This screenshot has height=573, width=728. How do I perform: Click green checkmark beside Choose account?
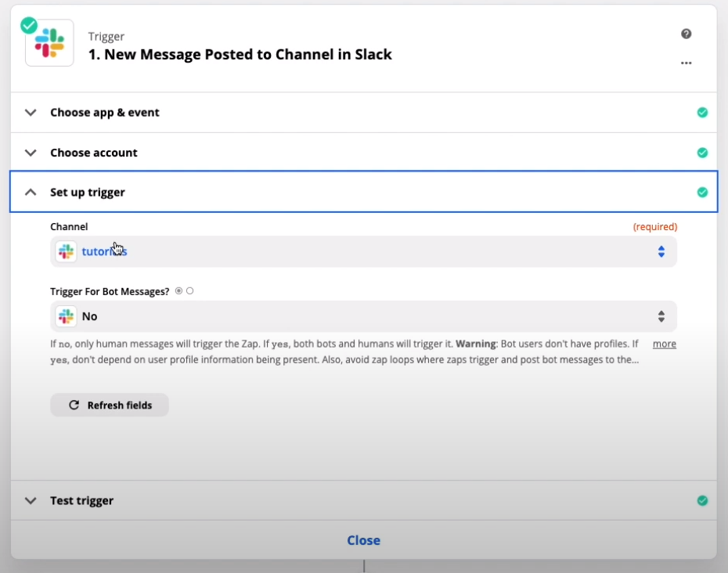(x=702, y=153)
